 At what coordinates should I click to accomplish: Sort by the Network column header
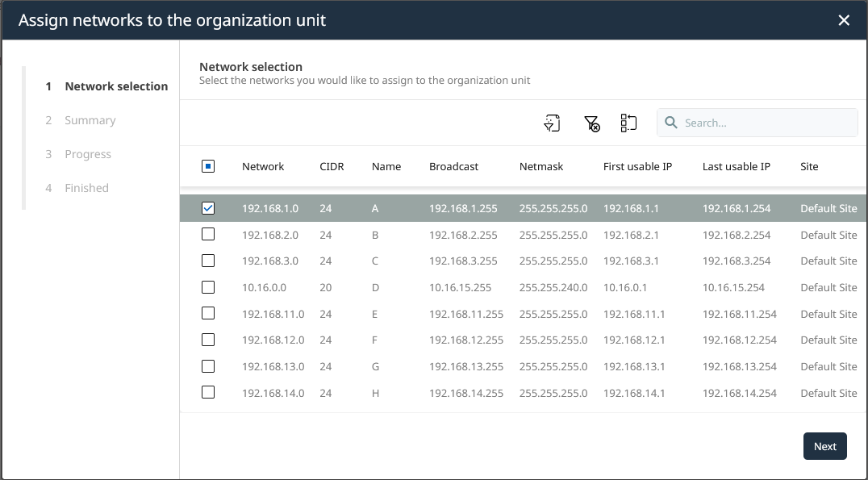pos(262,166)
